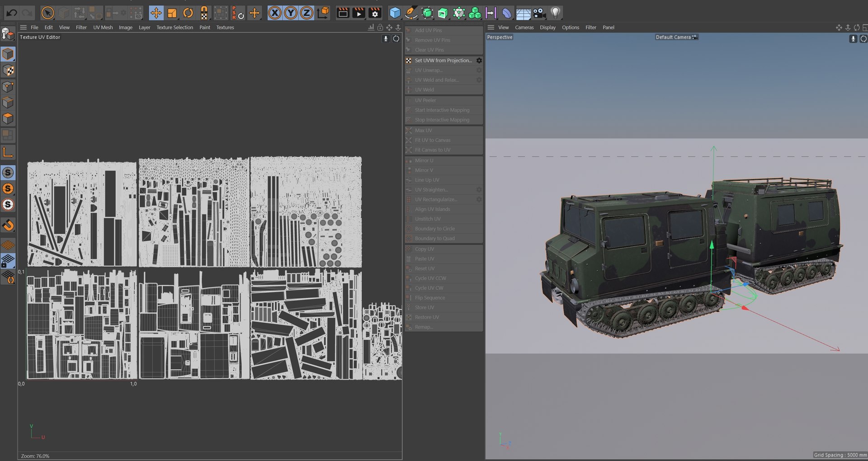Screen dimensions: 868x461
Task: Open the Paint menu
Action: coord(205,28)
